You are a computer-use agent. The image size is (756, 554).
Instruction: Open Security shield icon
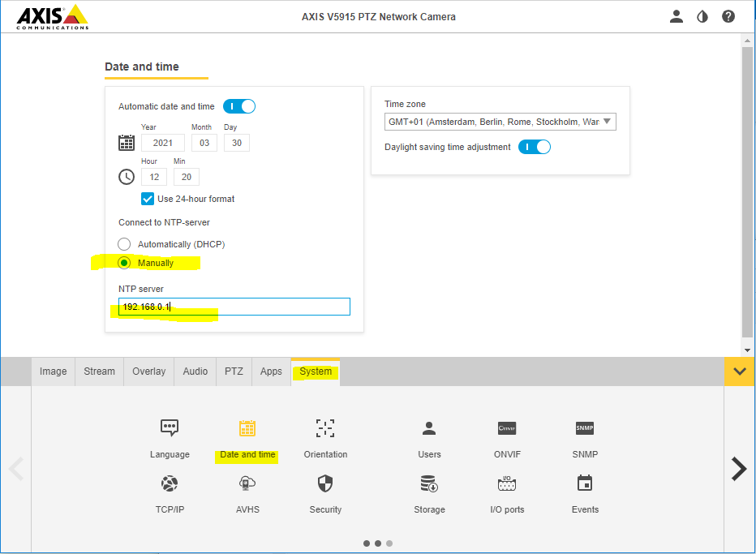(x=325, y=483)
